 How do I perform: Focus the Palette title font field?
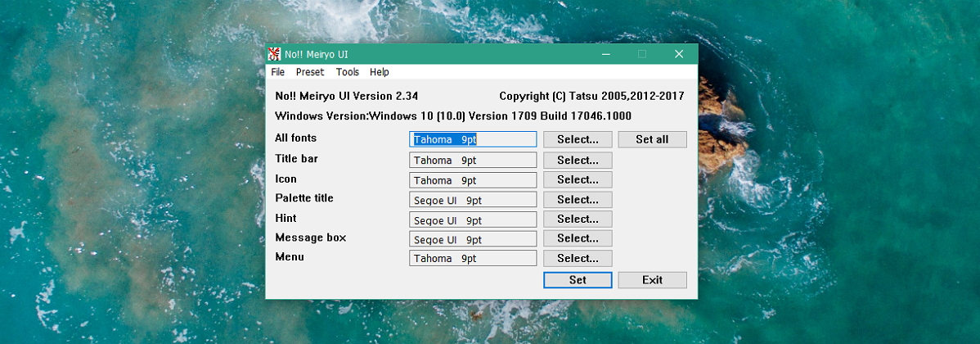[x=473, y=200]
